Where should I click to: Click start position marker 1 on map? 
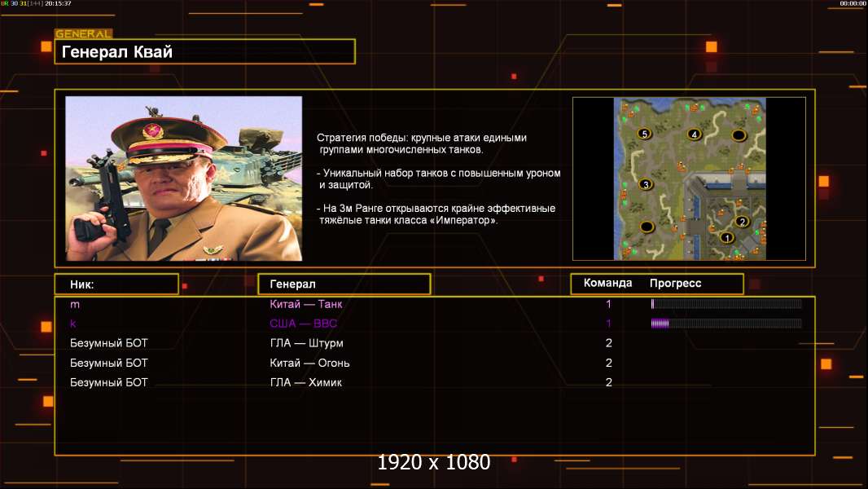coord(727,238)
